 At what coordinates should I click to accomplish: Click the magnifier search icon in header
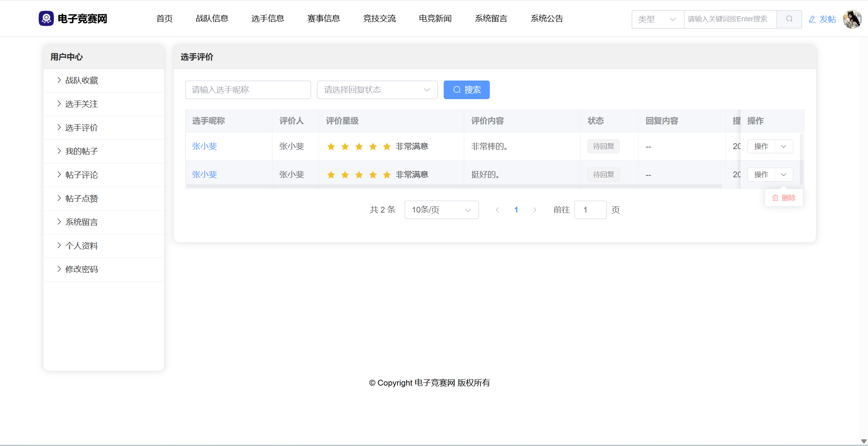(x=789, y=19)
